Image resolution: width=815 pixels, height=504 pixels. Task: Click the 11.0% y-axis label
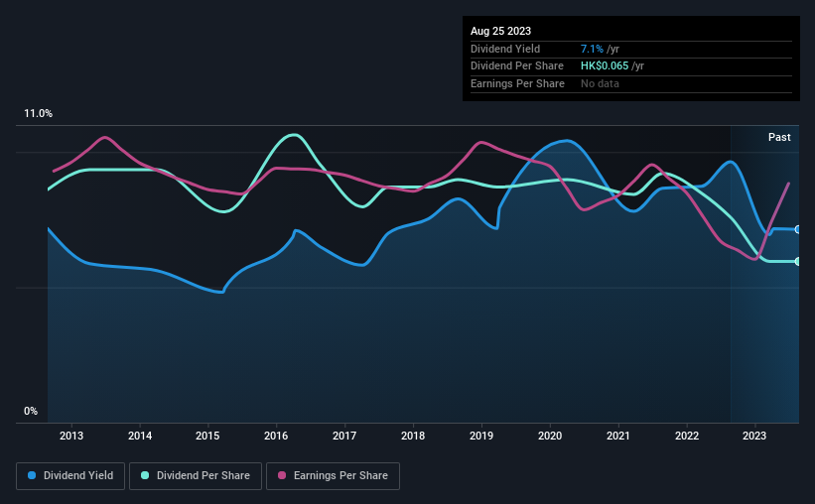38,114
